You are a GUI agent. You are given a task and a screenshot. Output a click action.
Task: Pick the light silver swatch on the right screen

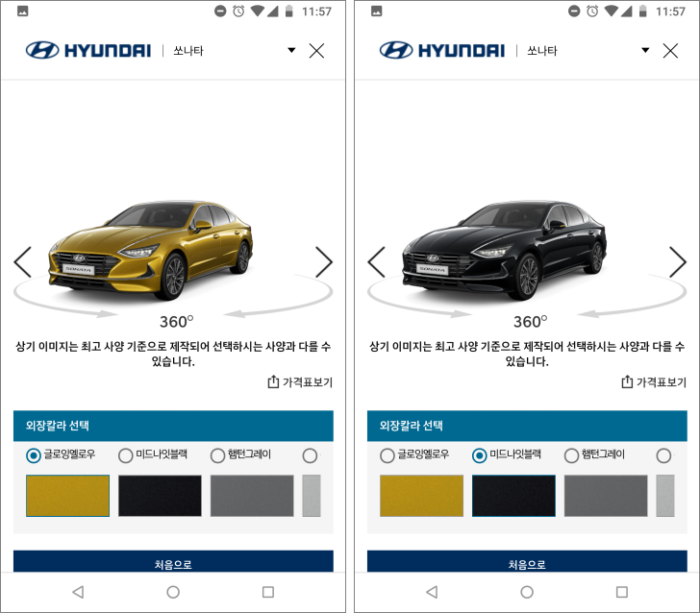(664, 496)
